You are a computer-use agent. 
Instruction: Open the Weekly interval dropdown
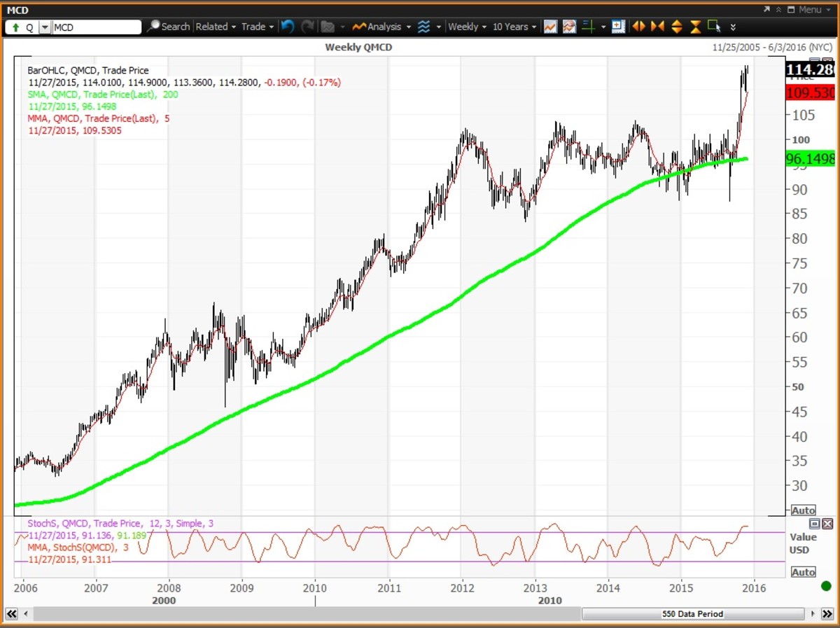point(467,27)
